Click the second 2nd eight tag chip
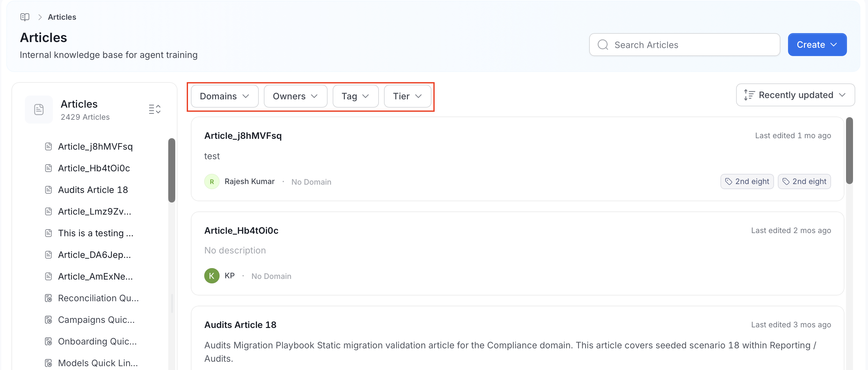The image size is (868, 370). [x=804, y=181]
